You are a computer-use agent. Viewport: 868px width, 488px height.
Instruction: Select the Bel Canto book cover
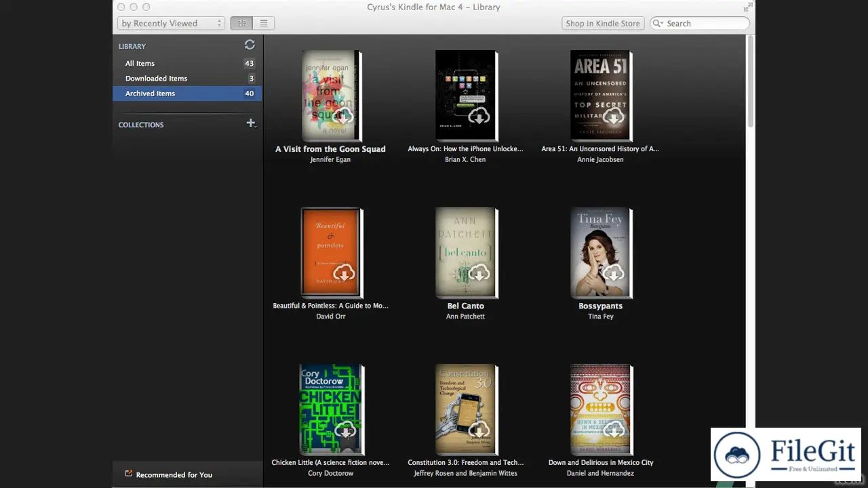(466, 252)
